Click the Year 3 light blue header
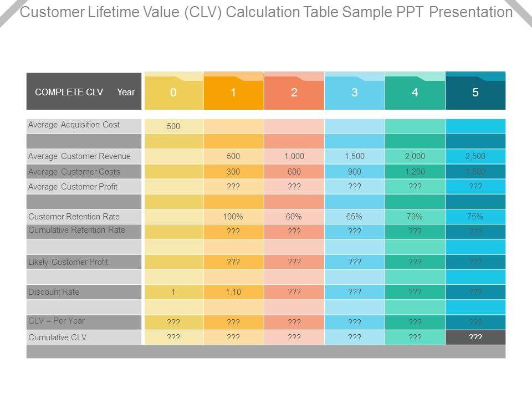Screen dimensions: 532x399 [x=355, y=93]
